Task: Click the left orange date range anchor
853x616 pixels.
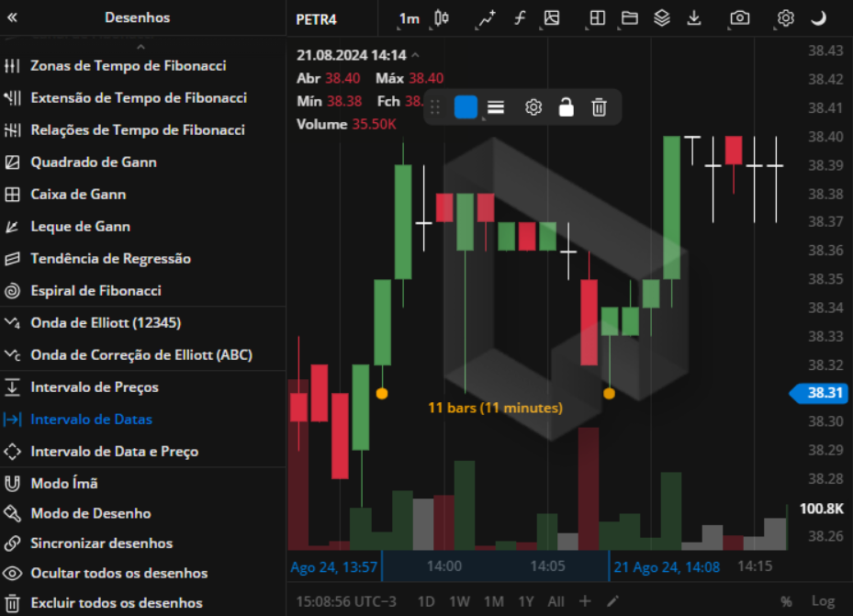Action: 382,394
